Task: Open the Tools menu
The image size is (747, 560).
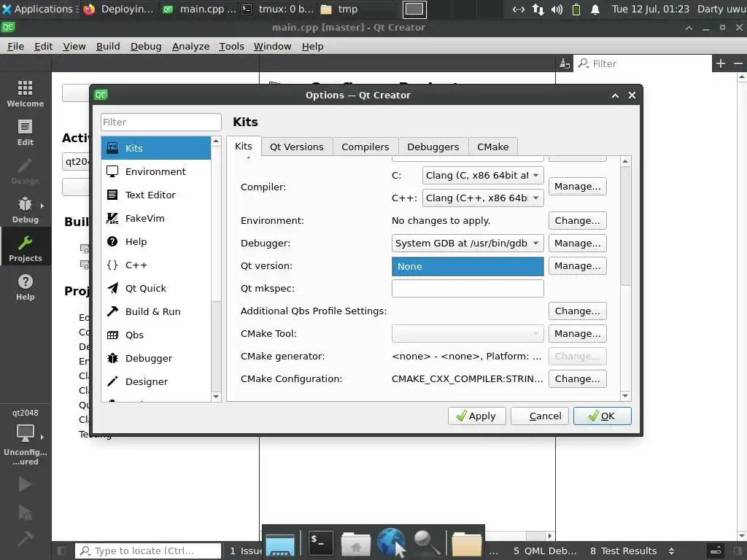Action: [231, 46]
